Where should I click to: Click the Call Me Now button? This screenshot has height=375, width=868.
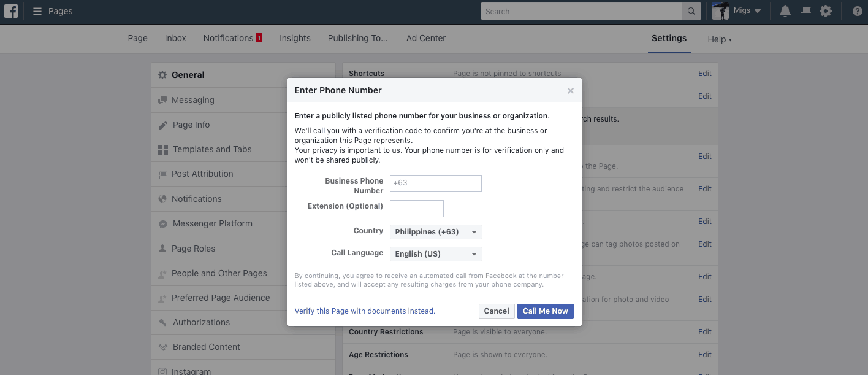[545, 311]
